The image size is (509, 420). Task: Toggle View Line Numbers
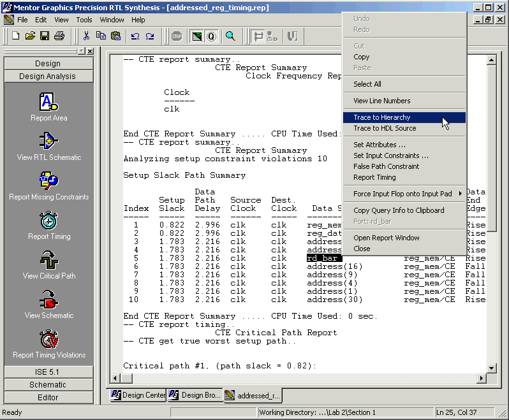pos(404,101)
